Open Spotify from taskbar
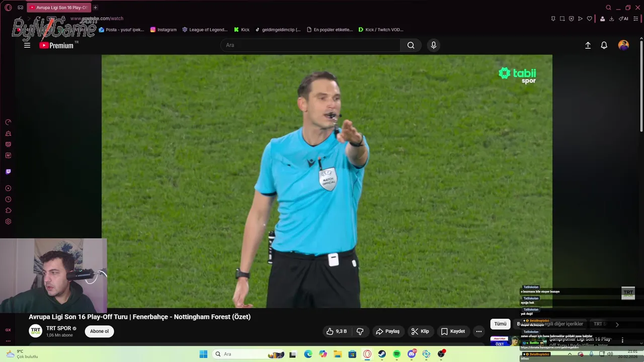Image resolution: width=644 pixels, height=362 pixels. click(x=396, y=354)
